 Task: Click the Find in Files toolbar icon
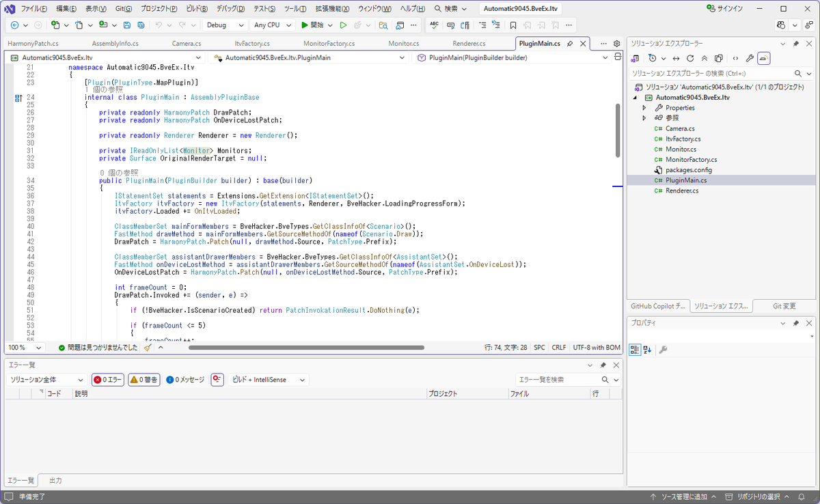383,25
